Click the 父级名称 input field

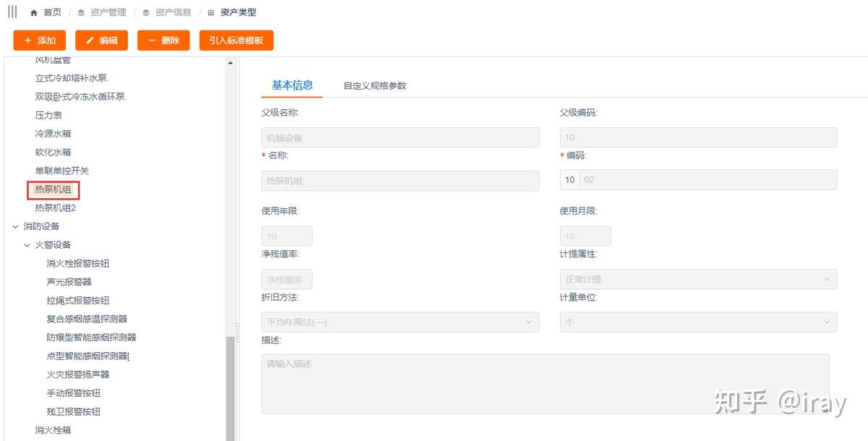(400, 137)
